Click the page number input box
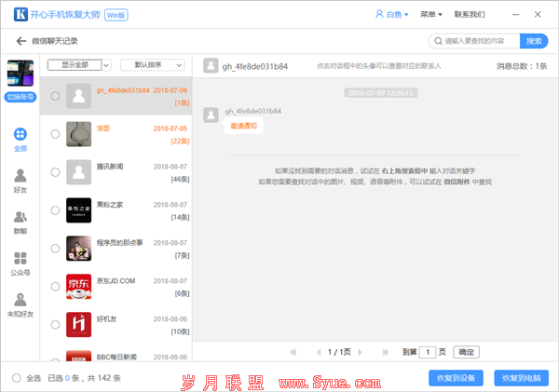Screen dimensions: 559x392 point(428,352)
